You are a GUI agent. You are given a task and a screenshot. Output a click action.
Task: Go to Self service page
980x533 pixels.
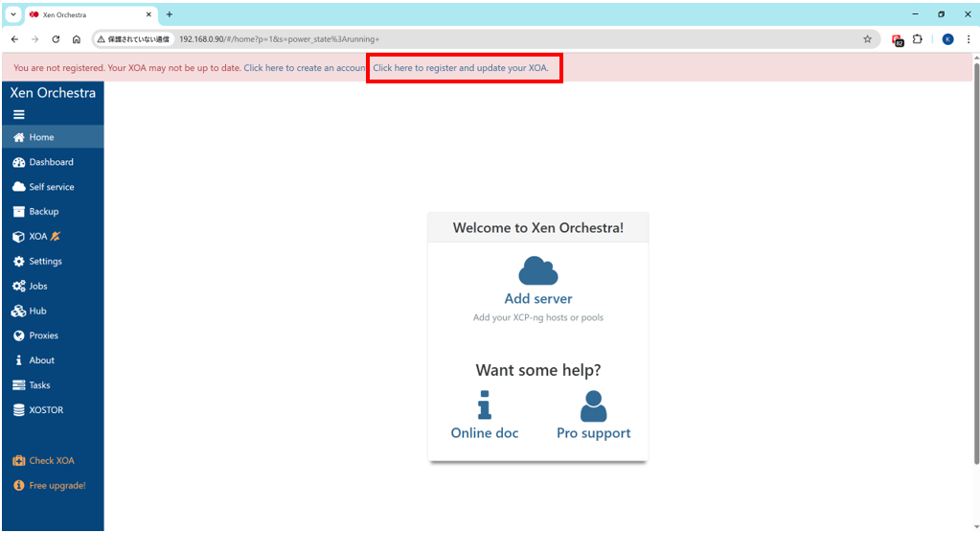click(x=51, y=187)
